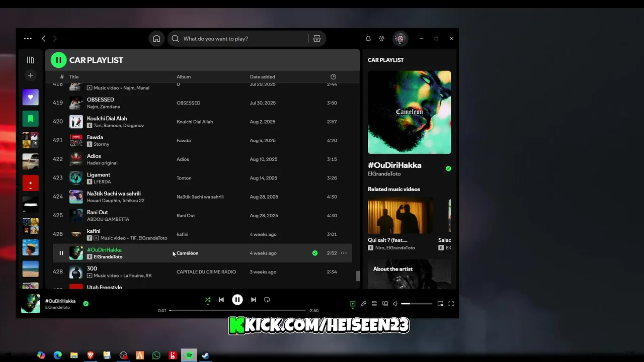This screenshot has width=644, height=362.
Task: Go forward with the right arrow
Action: [x=55, y=39]
